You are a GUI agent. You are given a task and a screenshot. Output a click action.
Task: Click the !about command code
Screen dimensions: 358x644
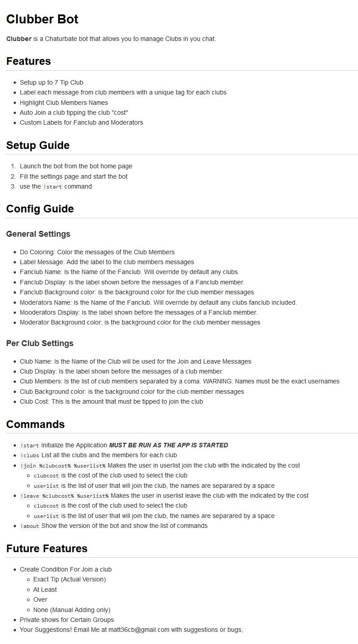[30, 526]
